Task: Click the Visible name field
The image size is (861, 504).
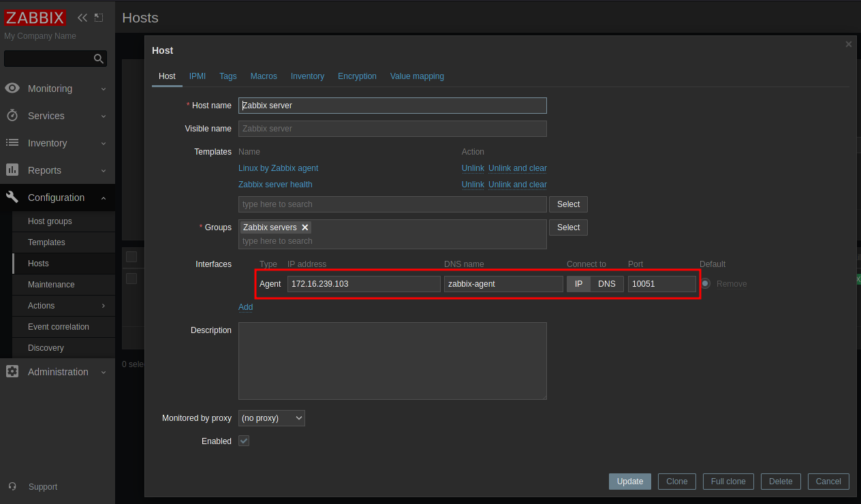Action: click(x=392, y=129)
